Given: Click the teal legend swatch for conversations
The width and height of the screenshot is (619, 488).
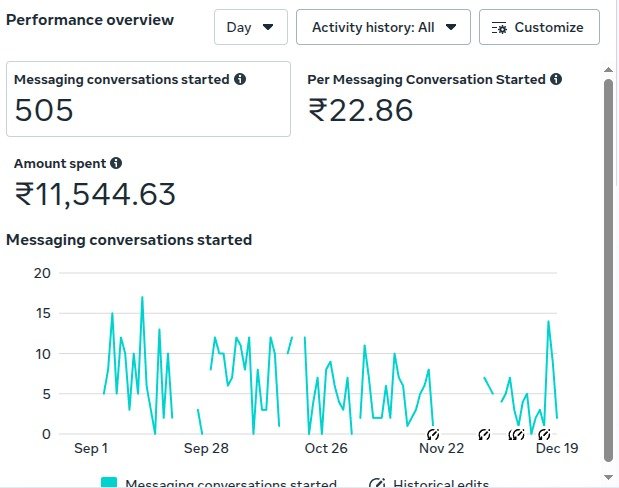Looking at the screenshot, I should [109, 482].
